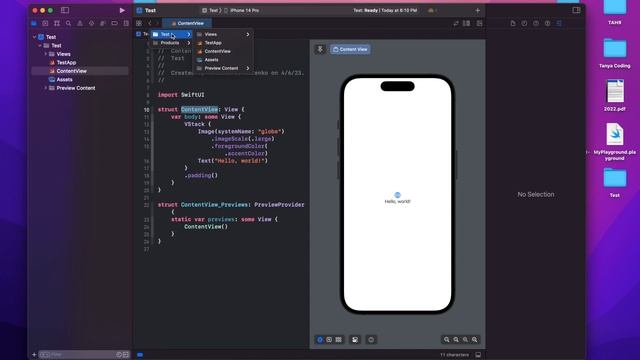Add a new file with navigator plus
The image size is (640, 360).
[34, 355]
